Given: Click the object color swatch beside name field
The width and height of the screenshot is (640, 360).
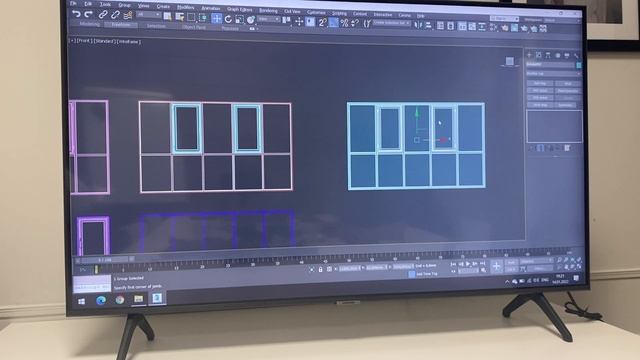Looking at the screenshot, I should pyautogui.click(x=578, y=65).
